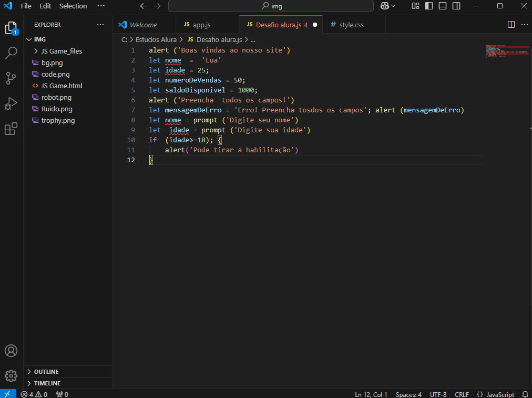The height and width of the screenshot is (398, 532).
Task: Open the Accounts menu icon
Action: click(11, 351)
